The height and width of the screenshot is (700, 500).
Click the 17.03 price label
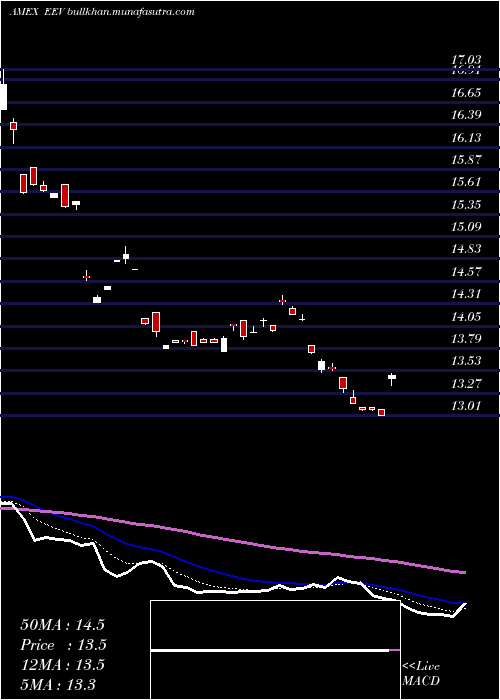(x=466, y=59)
